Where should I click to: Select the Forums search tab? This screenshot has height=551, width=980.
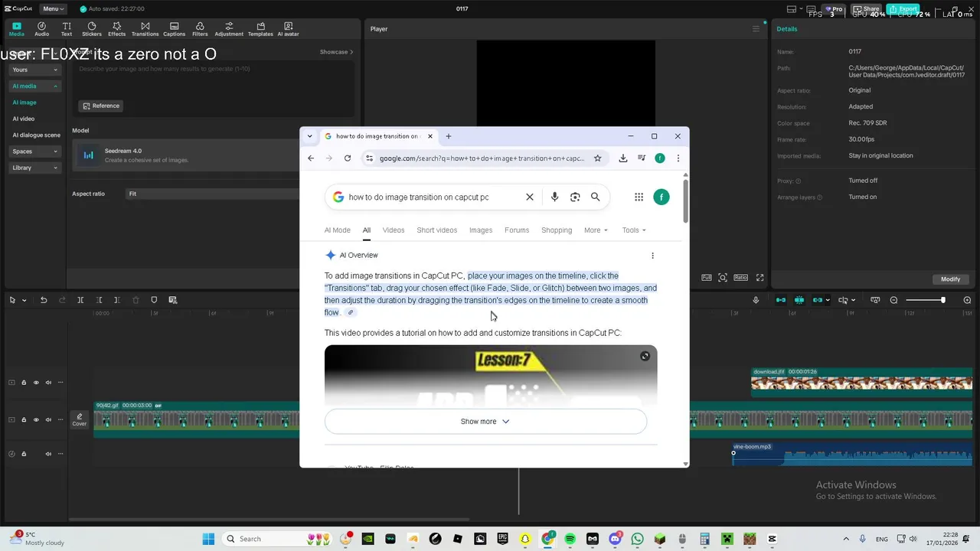pos(517,230)
